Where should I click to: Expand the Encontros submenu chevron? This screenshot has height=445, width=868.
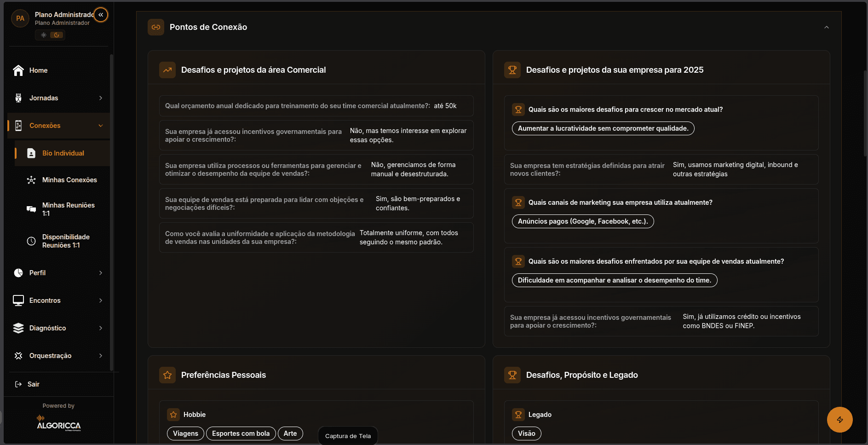click(101, 301)
